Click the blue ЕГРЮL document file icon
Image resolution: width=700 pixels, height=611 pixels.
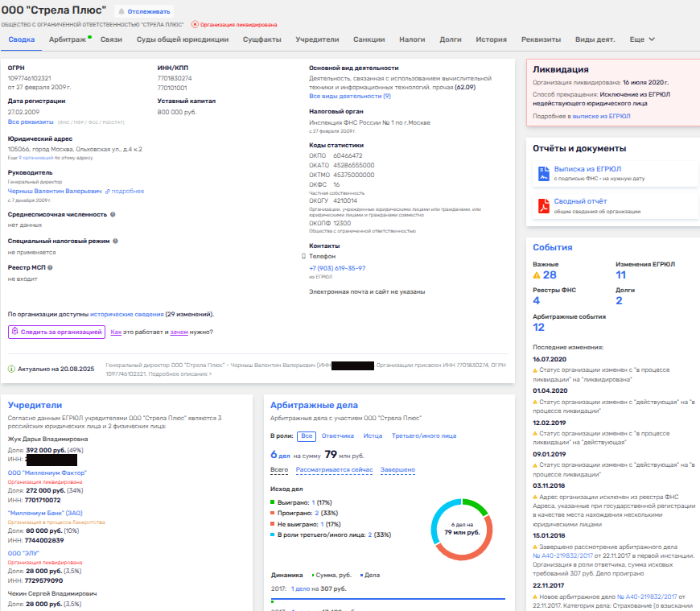(544, 173)
